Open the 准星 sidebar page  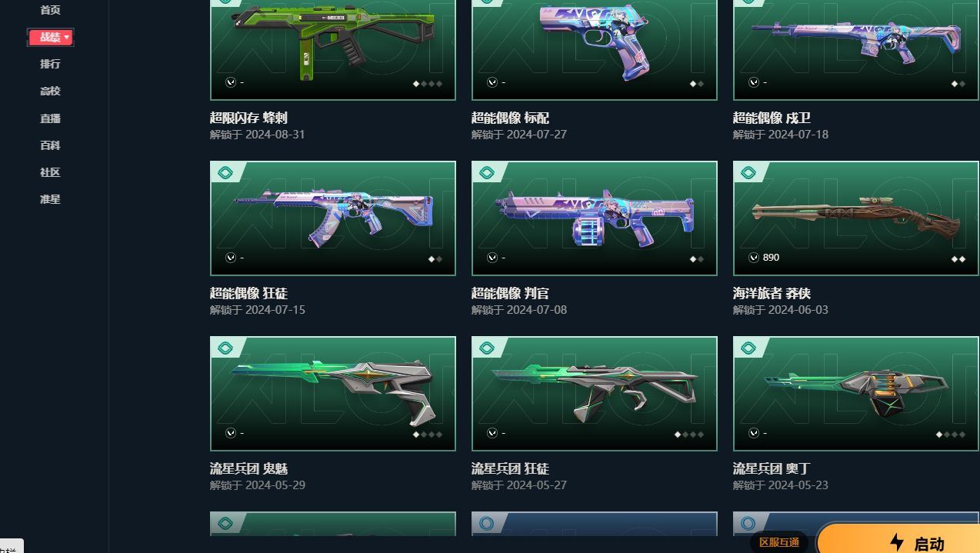(50, 199)
